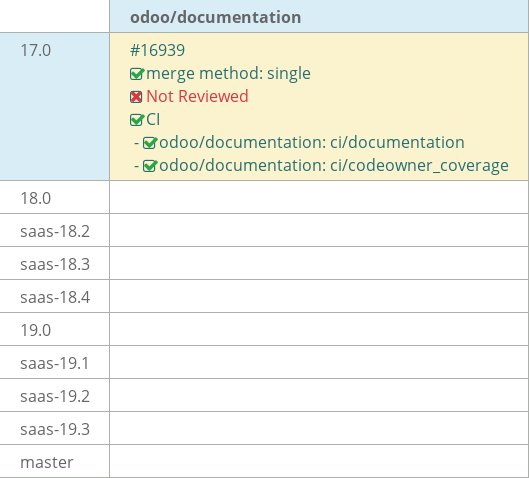Click check icon for ci/codeowner_coverage status
This screenshot has height=478, width=529.
pyautogui.click(x=150, y=166)
